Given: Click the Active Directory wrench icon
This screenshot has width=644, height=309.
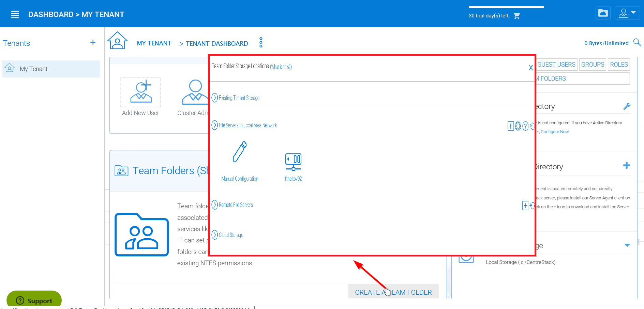Looking at the screenshot, I should 627,106.
